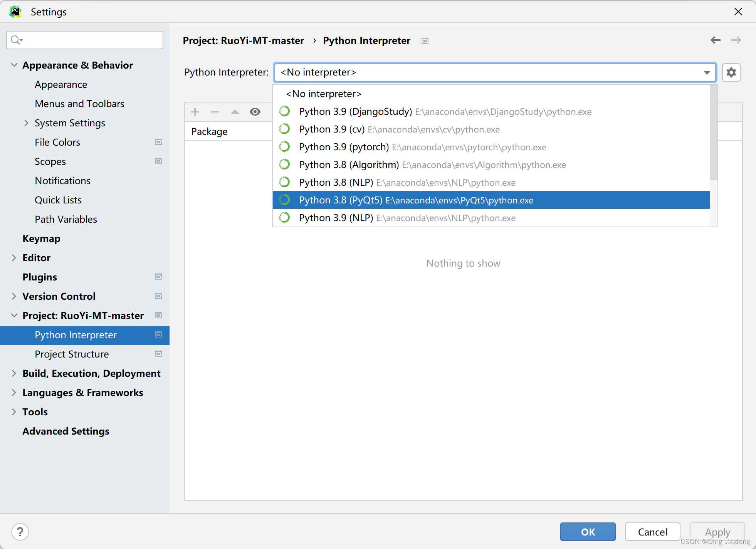
Task: Expand Build, Execution, Deployment section
Action: pos(14,373)
